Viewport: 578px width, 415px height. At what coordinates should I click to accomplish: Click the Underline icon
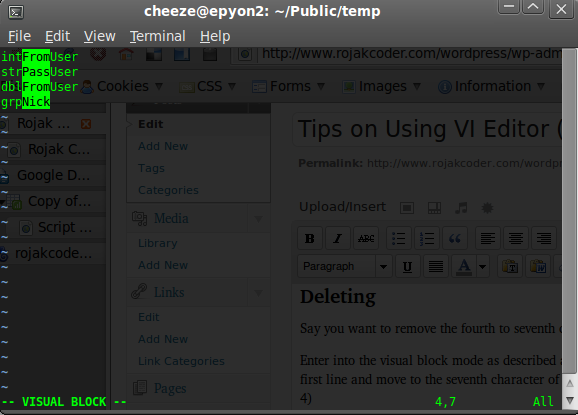click(x=407, y=266)
